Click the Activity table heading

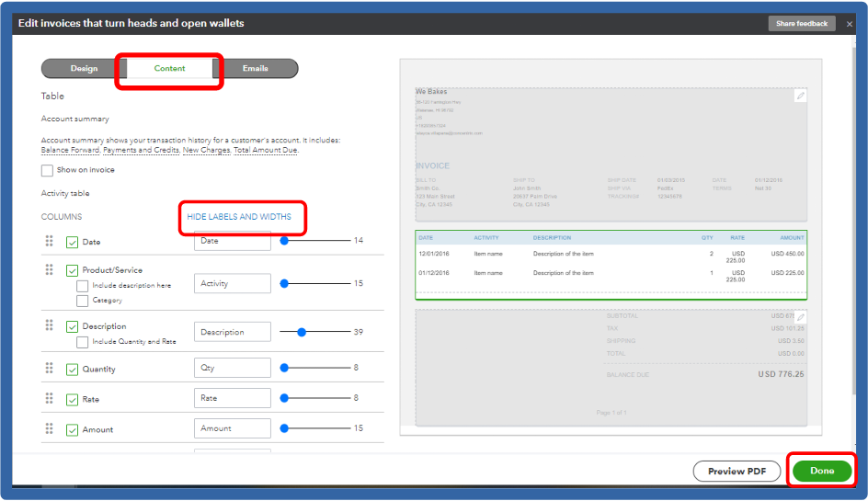coord(65,193)
